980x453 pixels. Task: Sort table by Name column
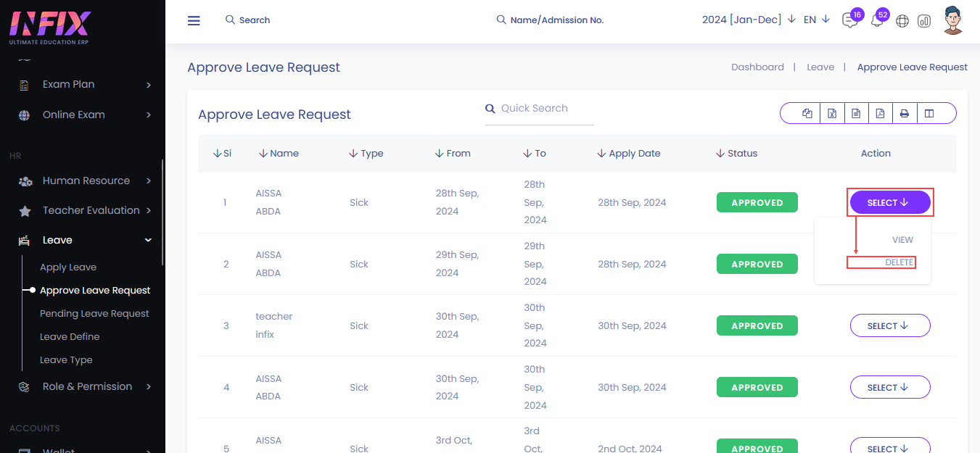pyautogui.click(x=279, y=153)
